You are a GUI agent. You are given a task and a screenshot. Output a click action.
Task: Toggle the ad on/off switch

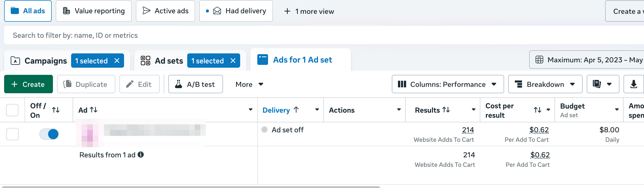tap(49, 134)
